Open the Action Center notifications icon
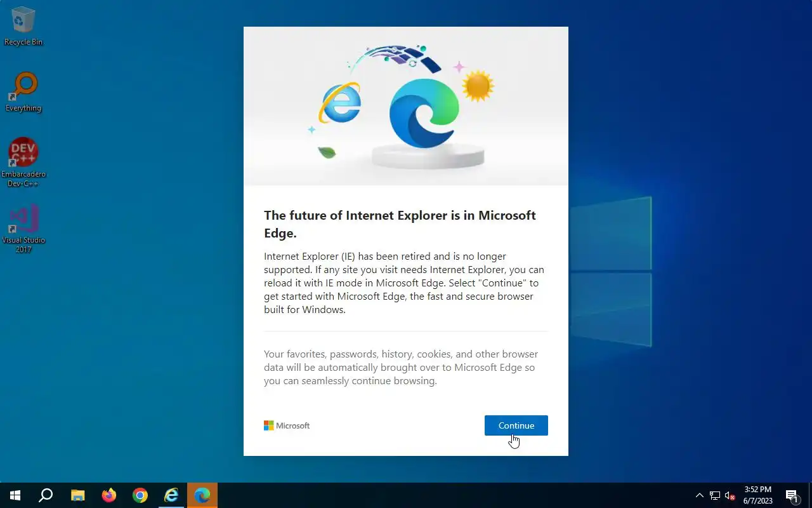Image resolution: width=812 pixels, height=508 pixels. [792, 495]
